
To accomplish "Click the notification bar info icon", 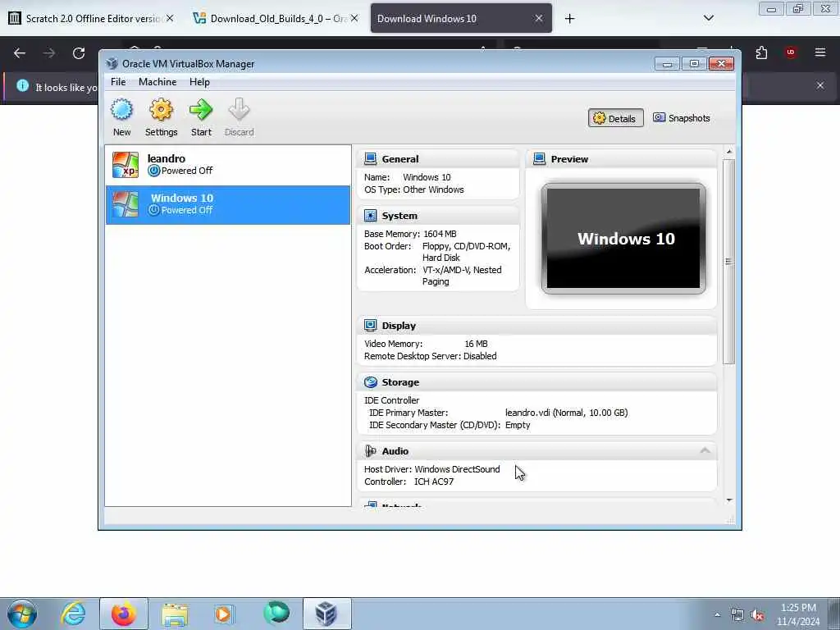I will tap(22, 85).
